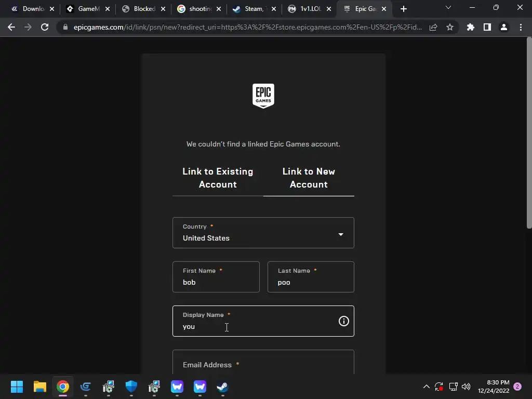
Task: Open the sync update tray icon
Action: pyautogui.click(x=439, y=387)
